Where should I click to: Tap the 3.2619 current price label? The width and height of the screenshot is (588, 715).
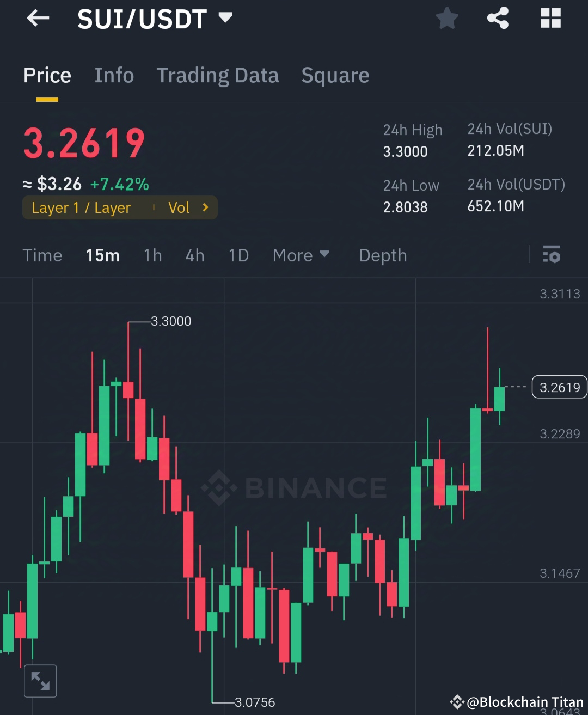[x=559, y=387]
